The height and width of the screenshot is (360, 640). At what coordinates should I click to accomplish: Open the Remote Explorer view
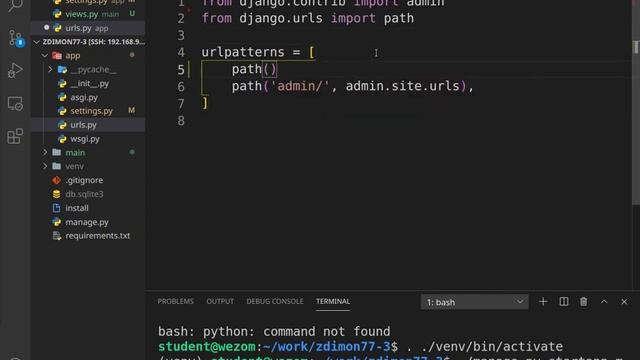[x=15, y=104]
